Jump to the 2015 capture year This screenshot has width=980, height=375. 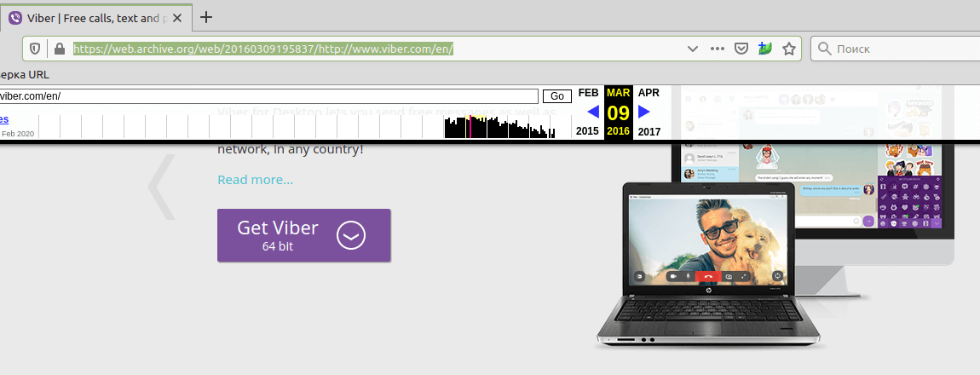[587, 131]
